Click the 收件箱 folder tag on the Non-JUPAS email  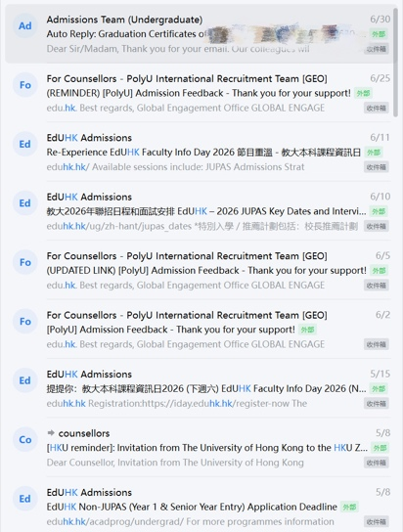(x=377, y=522)
